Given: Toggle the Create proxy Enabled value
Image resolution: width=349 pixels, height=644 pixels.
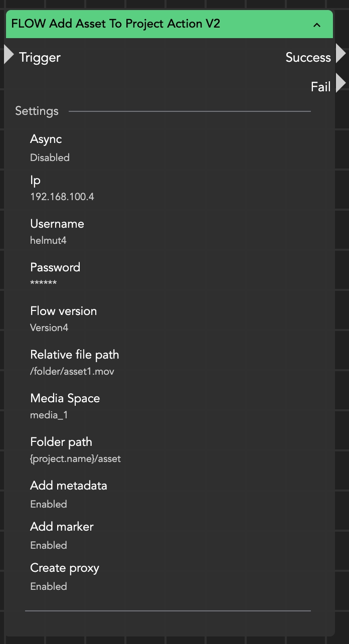Looking at the screenshot, I should tap(49, 586).
